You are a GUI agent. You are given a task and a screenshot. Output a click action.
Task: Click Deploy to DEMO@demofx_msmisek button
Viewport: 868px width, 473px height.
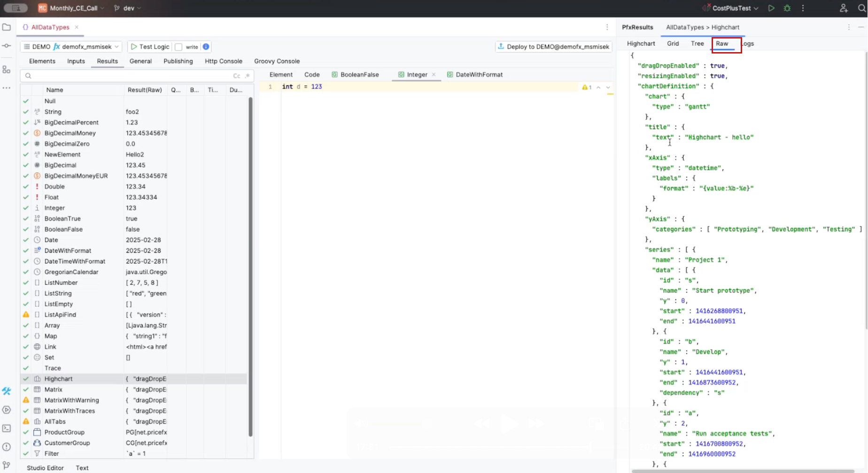[x=553, y=46]
